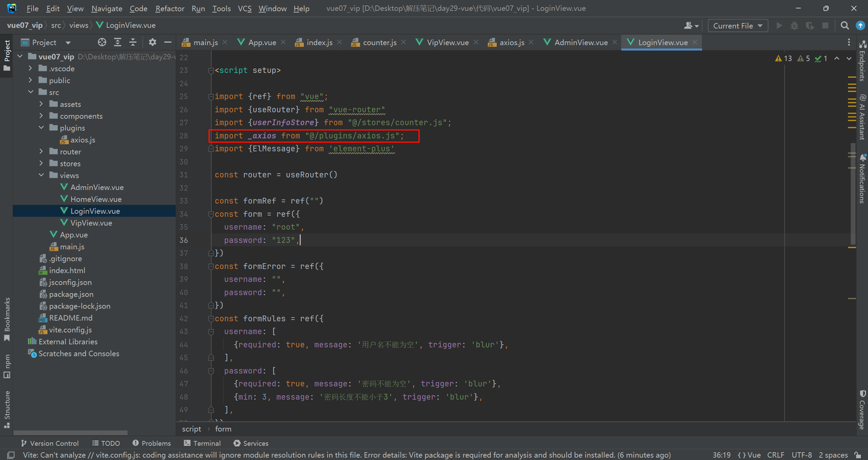Click the Run with Coverage icon

click(x=810, y=25)
